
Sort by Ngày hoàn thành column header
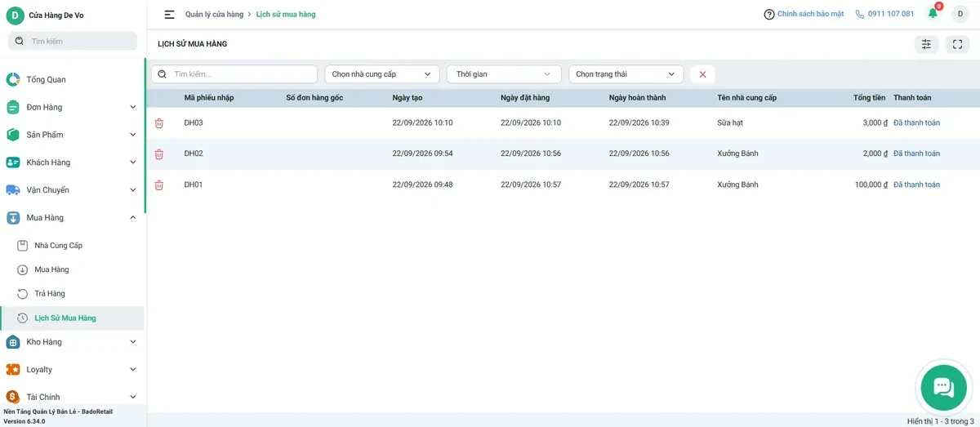[637, 98]
